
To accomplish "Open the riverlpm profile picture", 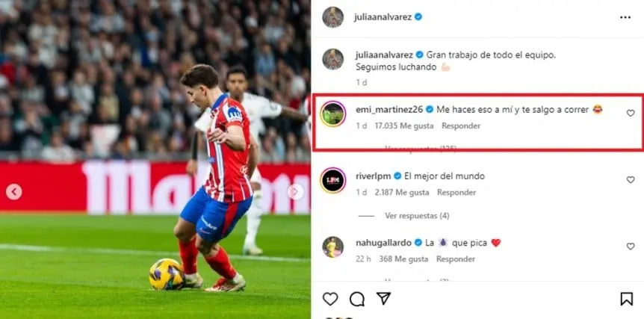I will [x=333, y=180].
